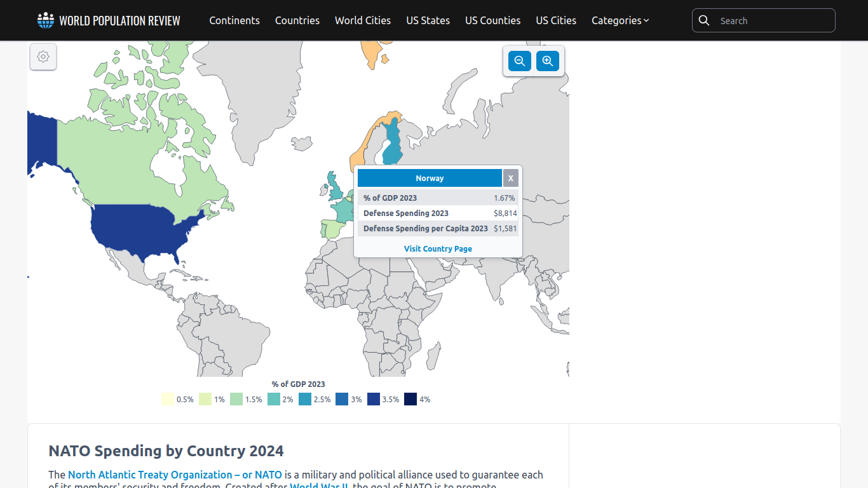Click the $8,814 value
Viewport: 868px width, 488px height.
pyautogui.click(x=505, y=213)
